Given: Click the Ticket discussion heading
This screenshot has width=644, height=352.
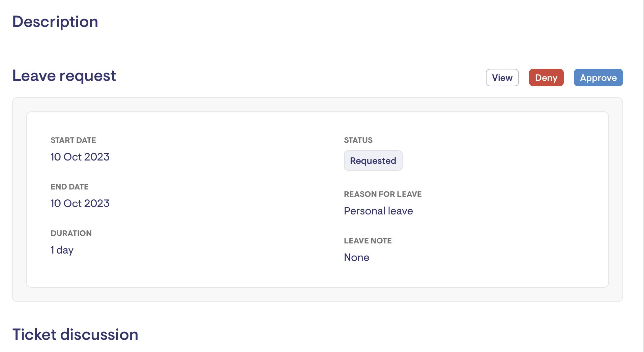Looking at the screenshot, I should (x=75, y=334).
